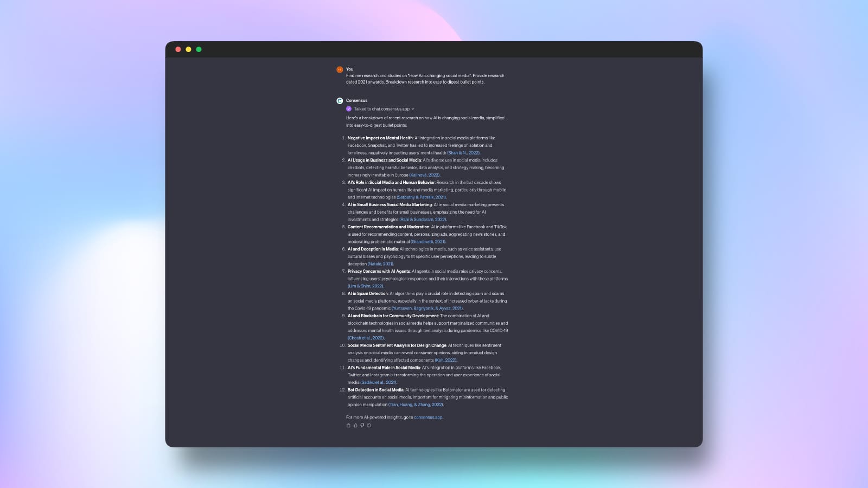Give the response a thumbs up

pos(355,426)
